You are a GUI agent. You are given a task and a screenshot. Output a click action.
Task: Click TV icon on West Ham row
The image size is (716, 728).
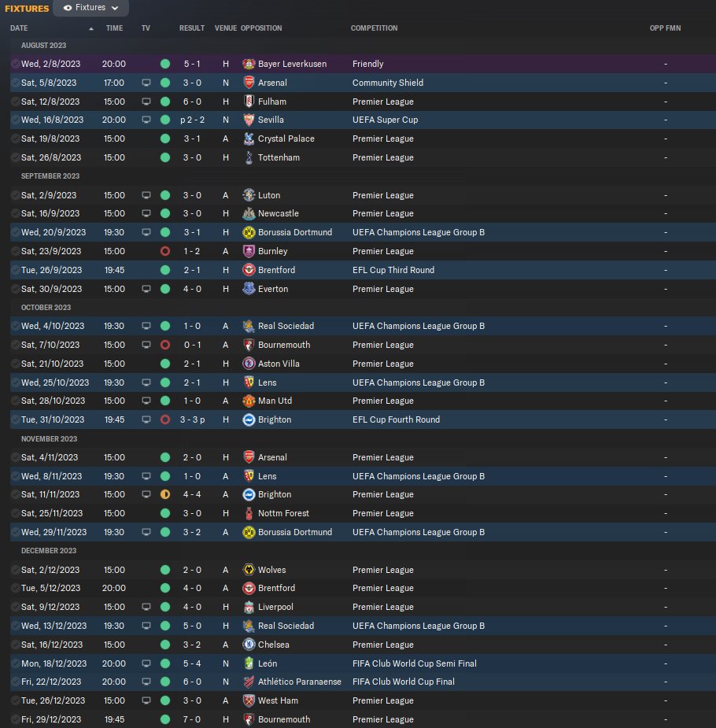click(146, 700)
